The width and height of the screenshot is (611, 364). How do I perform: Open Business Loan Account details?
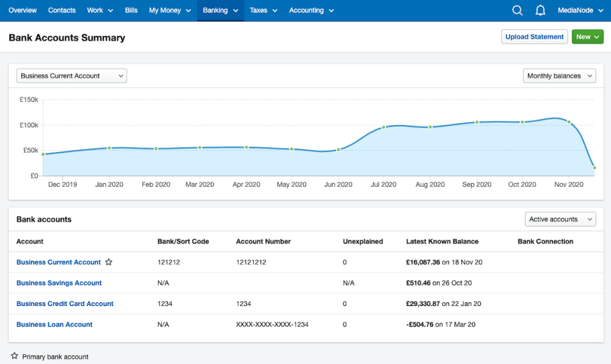[54, 324]
